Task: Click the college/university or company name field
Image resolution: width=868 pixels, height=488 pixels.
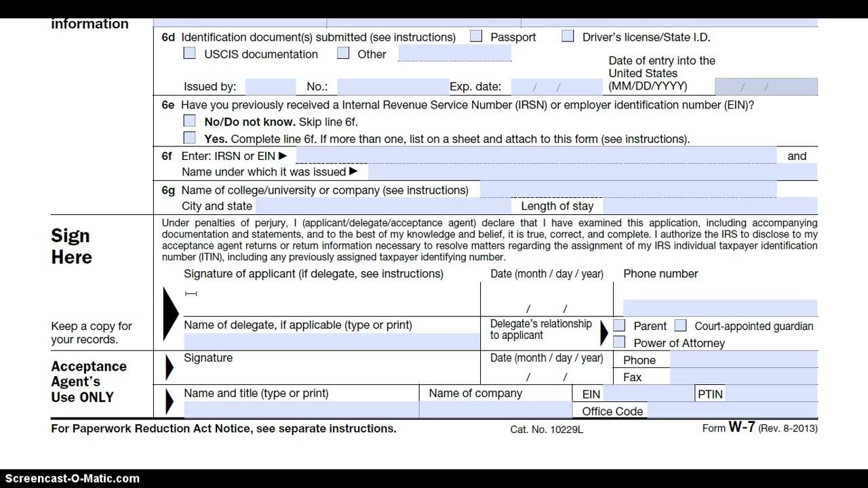Action: [628, 189]
